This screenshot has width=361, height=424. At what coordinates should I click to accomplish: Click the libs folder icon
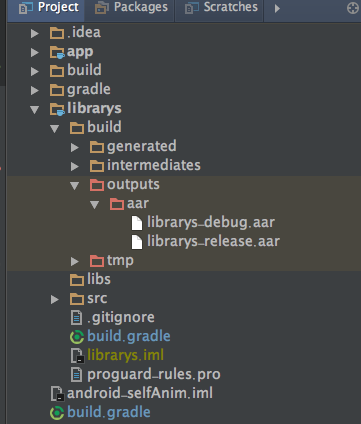77,280
